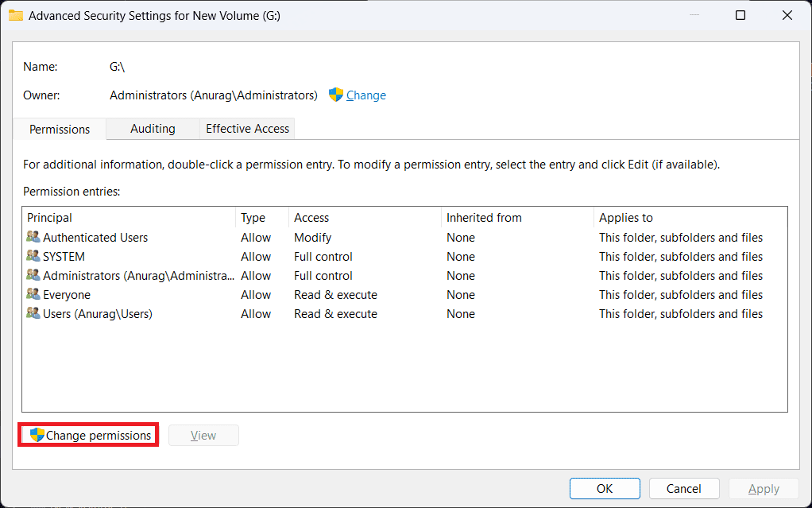Click the SYSTEM principal group icon
Image resolution: width=812 pixels, height=508 pixels.
pos(33,256)
